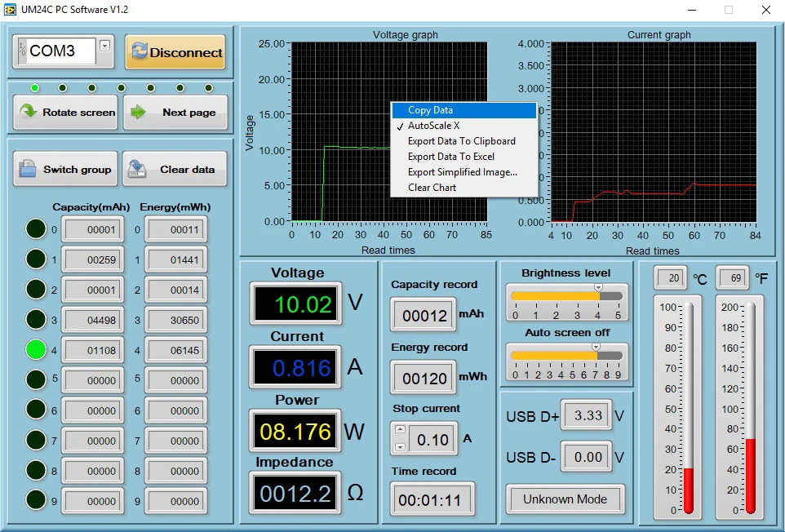Image resolution: width=785 pixels, height=532 pixels.
Task: Click the Brightness level slider handle
Action: tap(598, 288)
